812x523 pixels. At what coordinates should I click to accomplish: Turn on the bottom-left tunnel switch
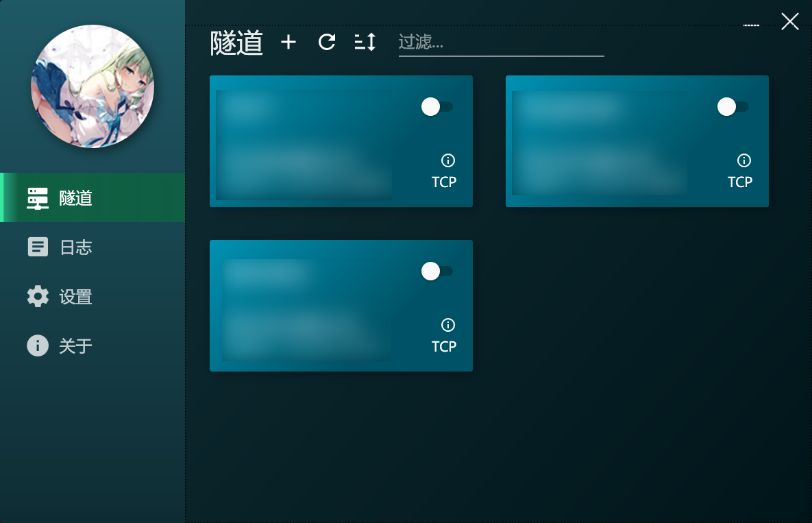[437, 271]
